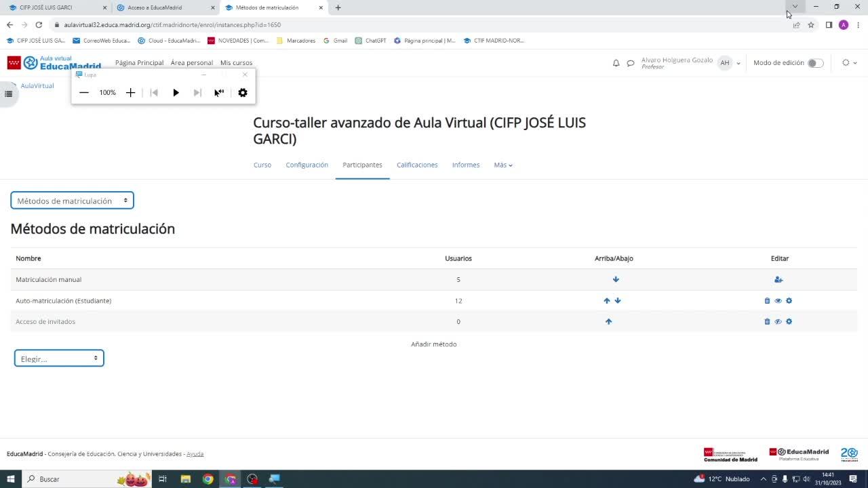Open Windows Task View
The height and width of the screenshot is (488, 868).
coord(163,479)
